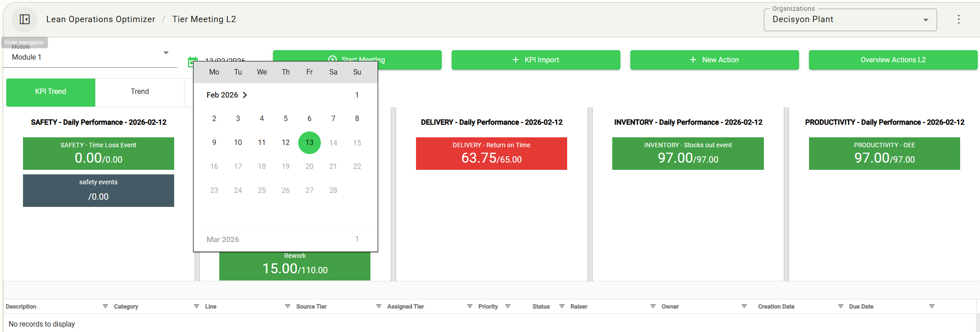This screenshot has width=980, height=332.
Task: Open the Module 1 dropdown
Action: pos(166,53)
